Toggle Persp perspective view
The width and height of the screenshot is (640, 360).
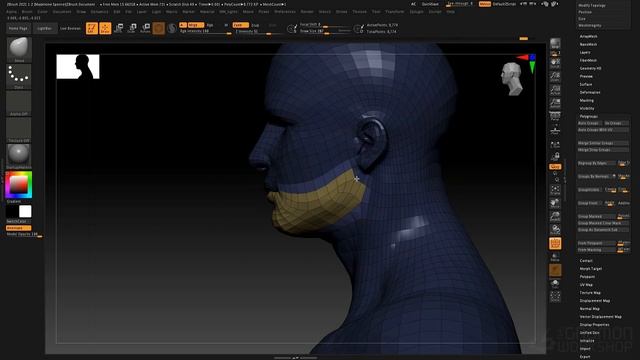pos(555,116)
